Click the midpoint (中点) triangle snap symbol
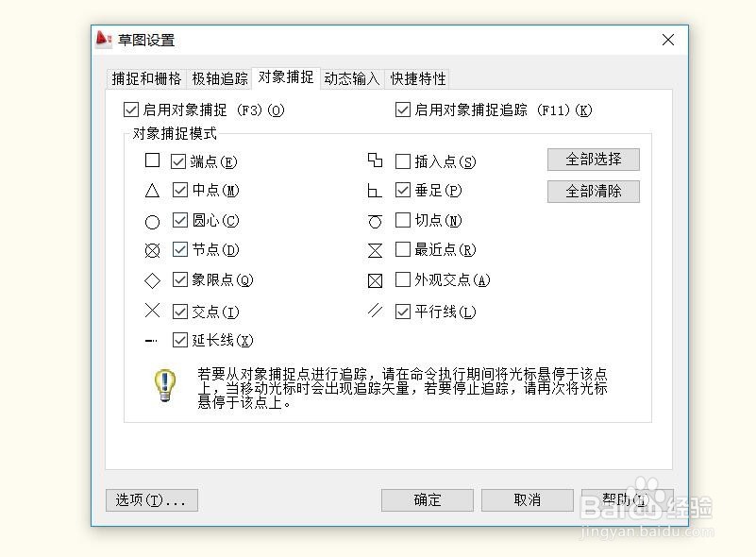Screen dimensions: 756x557 (x=152, y=191)
